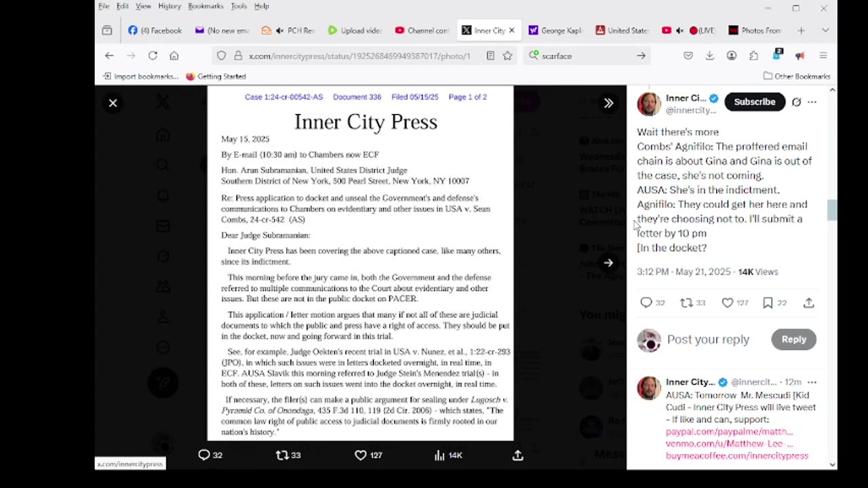Reload the current page
Screen dimensions: 868x488
coord(153,56)
